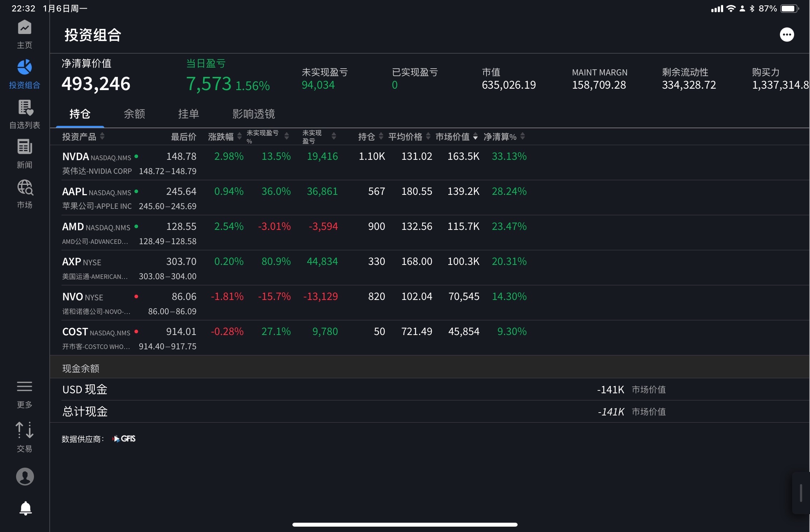Sort by 未实现盈亏% column header
The width and height of the screenshot is (810, 532).
click(x=268, y=137)
